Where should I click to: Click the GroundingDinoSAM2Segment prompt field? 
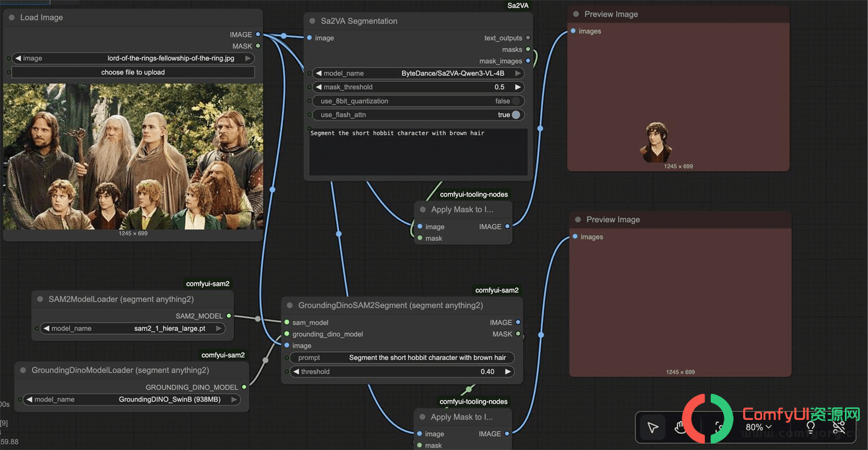click(x=402, y=358)
